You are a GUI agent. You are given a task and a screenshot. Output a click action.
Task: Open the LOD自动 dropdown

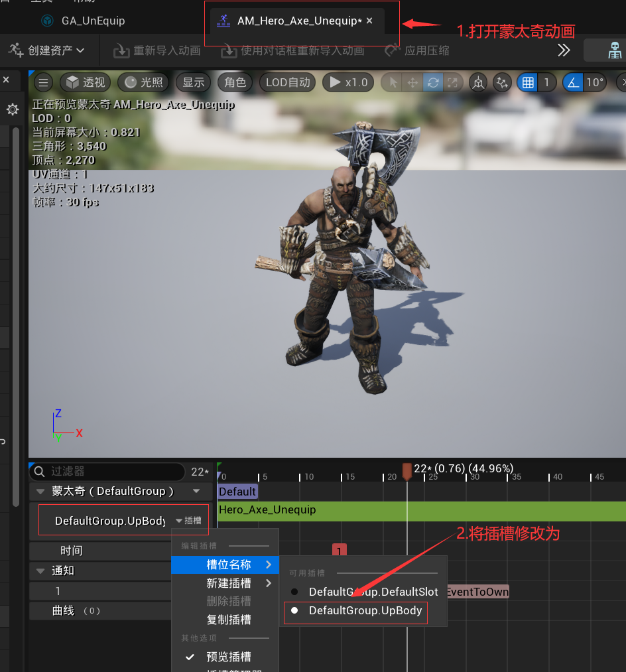(x=288, y=82)
